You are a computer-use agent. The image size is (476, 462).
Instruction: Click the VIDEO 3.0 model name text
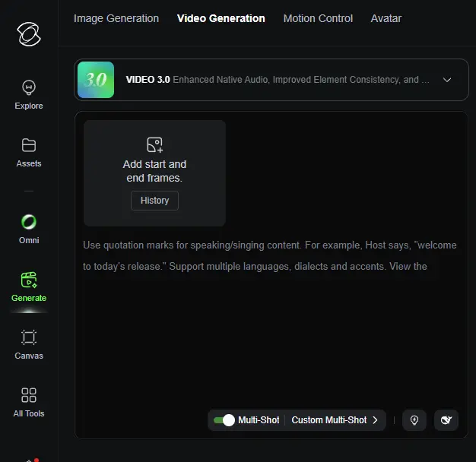click(148, 80)
